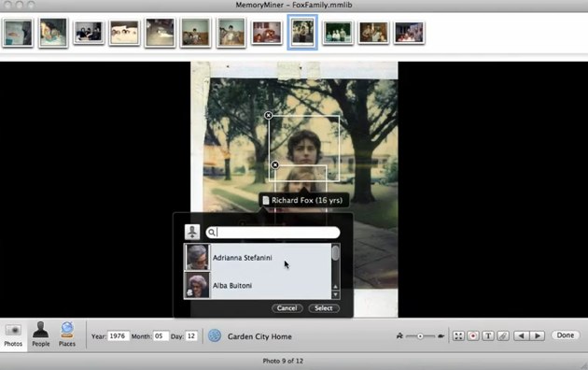The image size is (588, 370).
Task: Select the first photo thumbnail in the strip
Action: (x=17, y=33)
